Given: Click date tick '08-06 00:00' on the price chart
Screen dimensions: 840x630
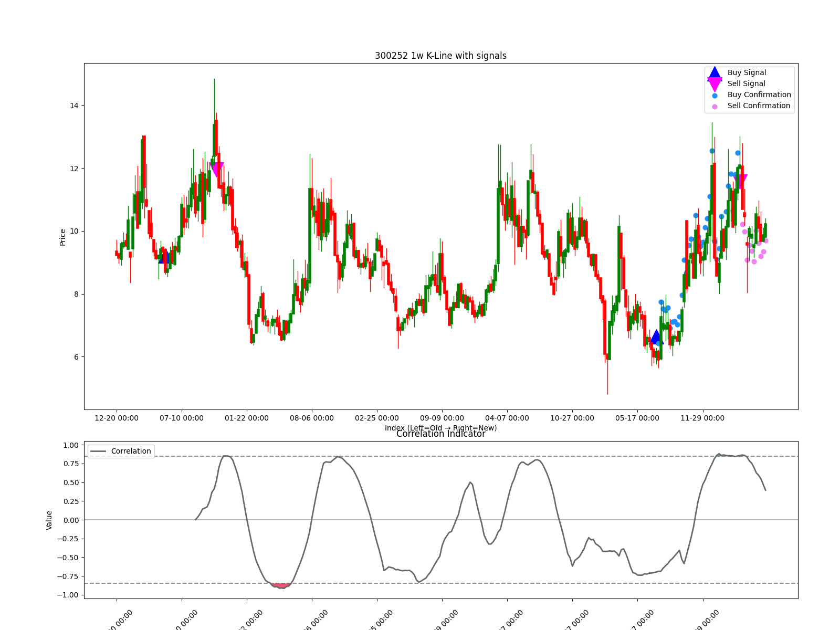Looking at the screenshot, I should (312, 418).
